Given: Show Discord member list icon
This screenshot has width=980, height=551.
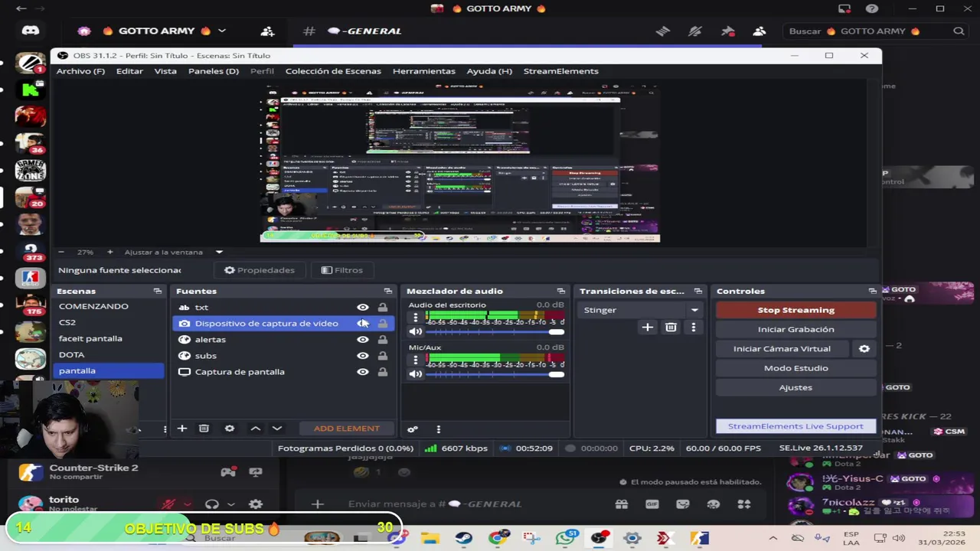Looking at the screenshot, I should pyautogui.click(x=759, y=31).
